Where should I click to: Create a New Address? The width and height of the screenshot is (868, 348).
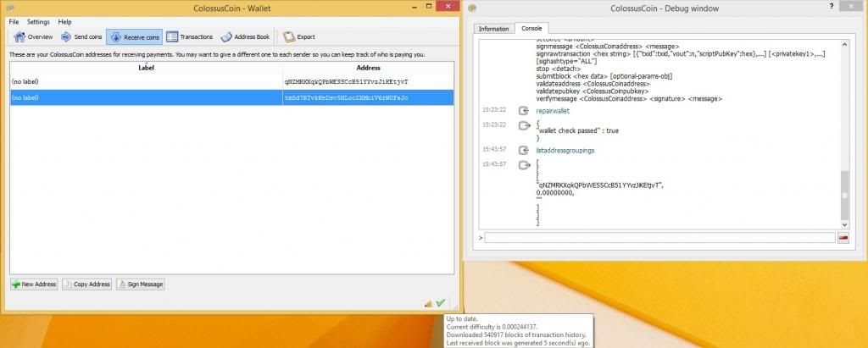(34, 284)
